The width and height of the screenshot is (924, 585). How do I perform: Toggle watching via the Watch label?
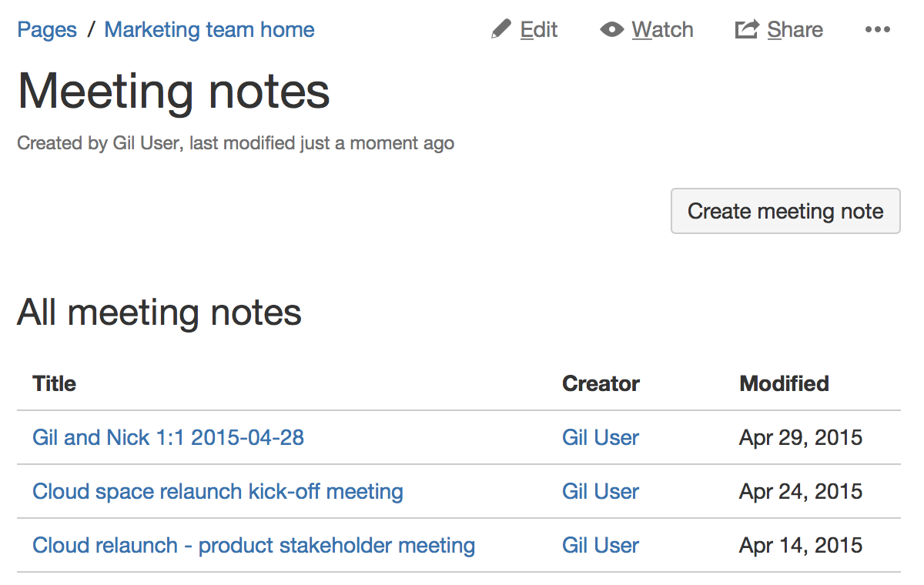click(x=662, y=30)
